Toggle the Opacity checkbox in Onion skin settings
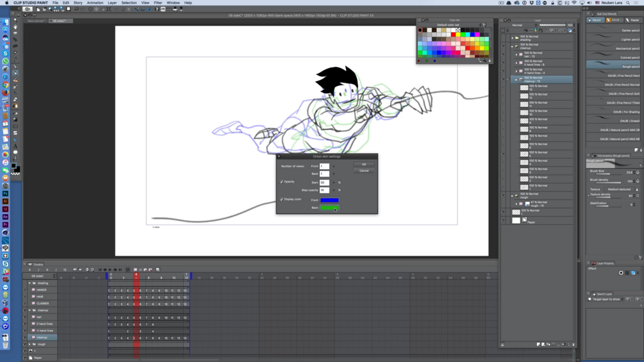 (282, 181)
